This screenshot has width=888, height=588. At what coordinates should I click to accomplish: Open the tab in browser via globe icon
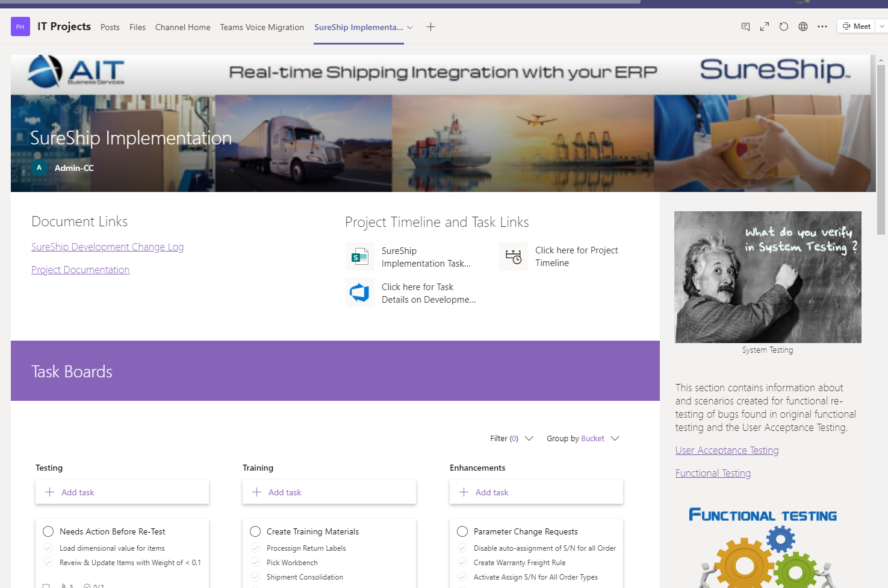[803, 26]
